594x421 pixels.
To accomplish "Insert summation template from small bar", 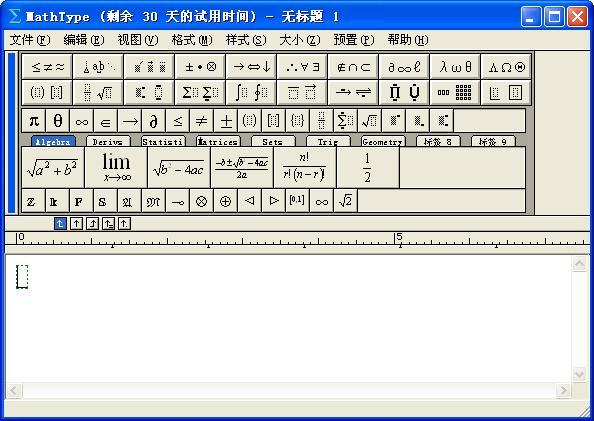I will coord(345,121).
